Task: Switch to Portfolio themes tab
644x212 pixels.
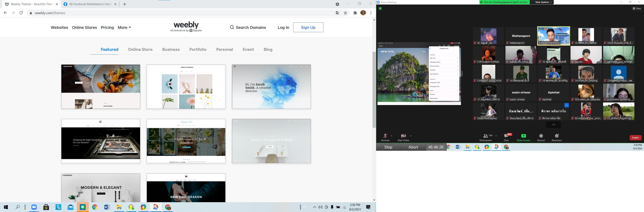Action: tap(198, 49)
